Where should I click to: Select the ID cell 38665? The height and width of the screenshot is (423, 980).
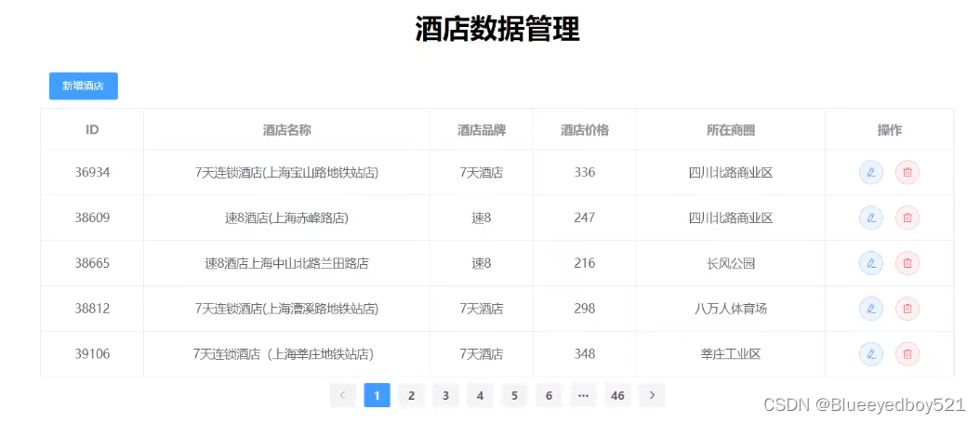92,264
